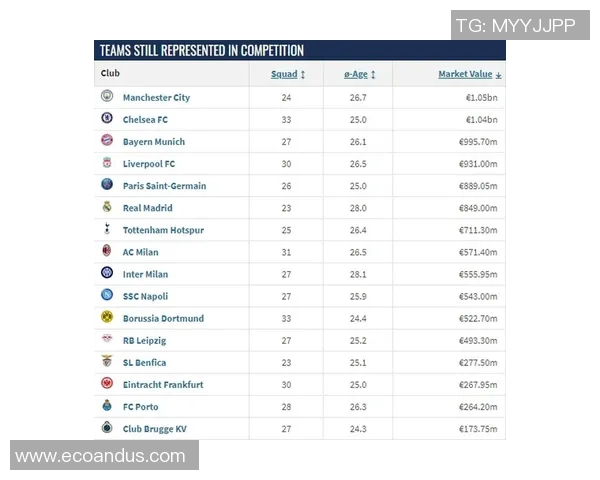Click the Bayern Munich club crest
This screenshot has height=480, width=600.
tap(107, 141)
